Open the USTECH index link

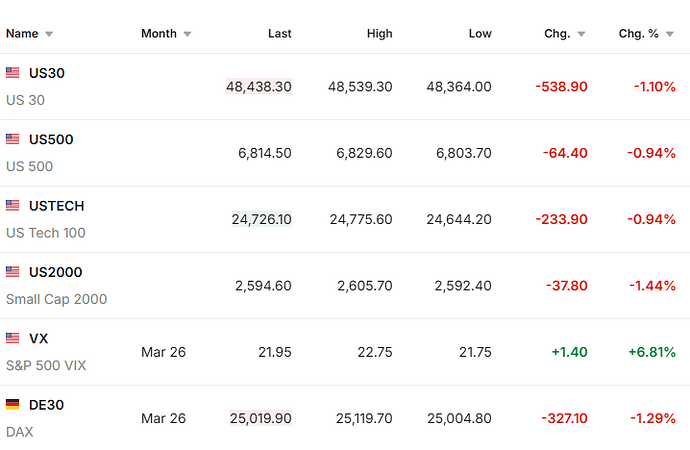coord(56,206)
